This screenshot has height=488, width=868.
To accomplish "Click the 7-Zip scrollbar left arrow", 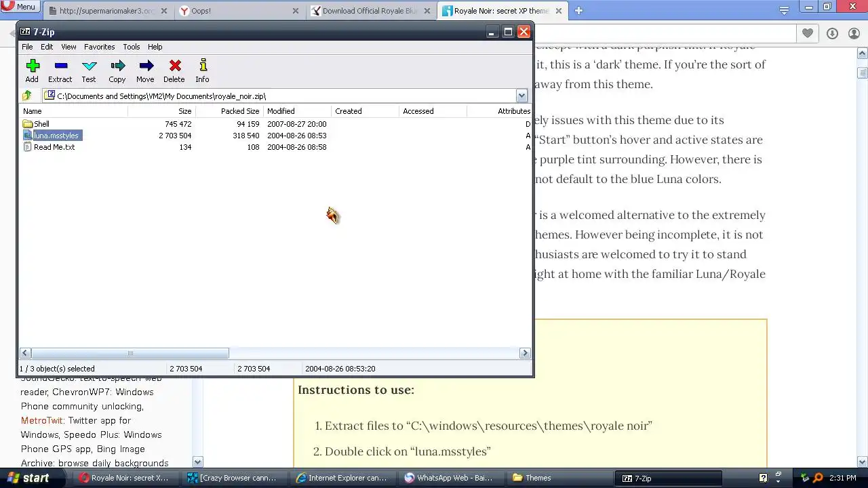I will (25, 353).
